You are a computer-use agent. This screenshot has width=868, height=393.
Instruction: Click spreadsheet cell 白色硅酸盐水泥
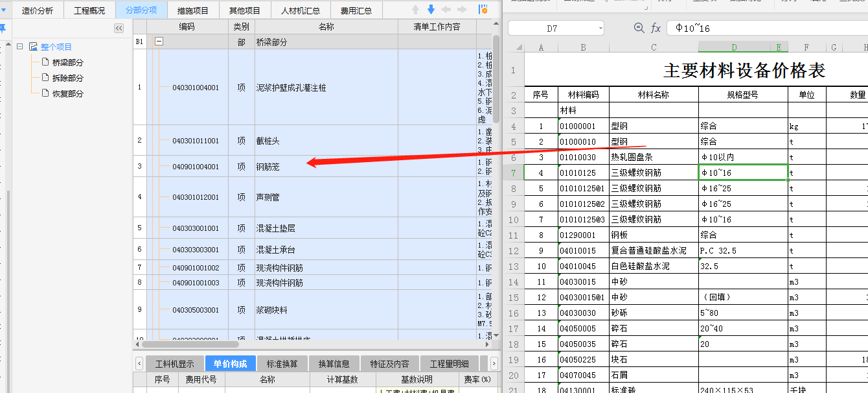click(654, 266)
